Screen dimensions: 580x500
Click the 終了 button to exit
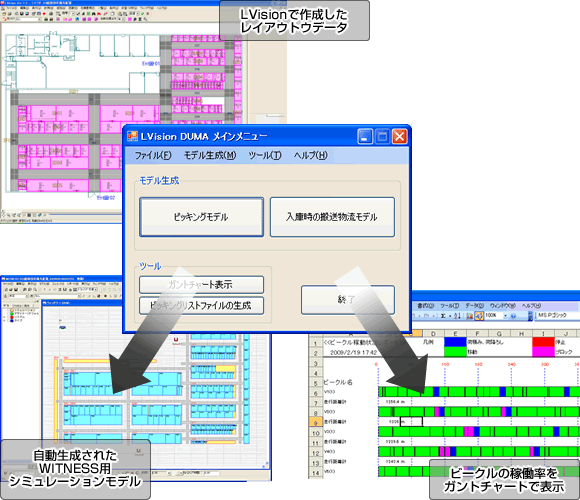click(348, 300)
